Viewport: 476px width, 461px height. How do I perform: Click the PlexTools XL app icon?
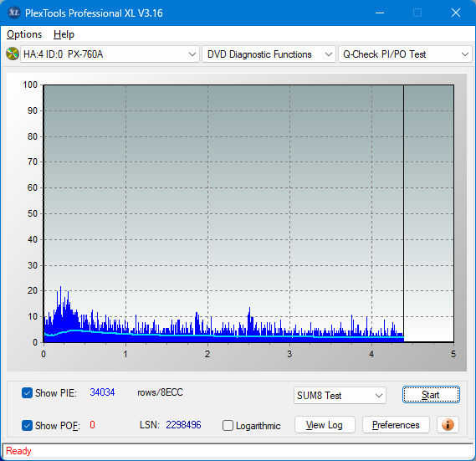[13, 13]
